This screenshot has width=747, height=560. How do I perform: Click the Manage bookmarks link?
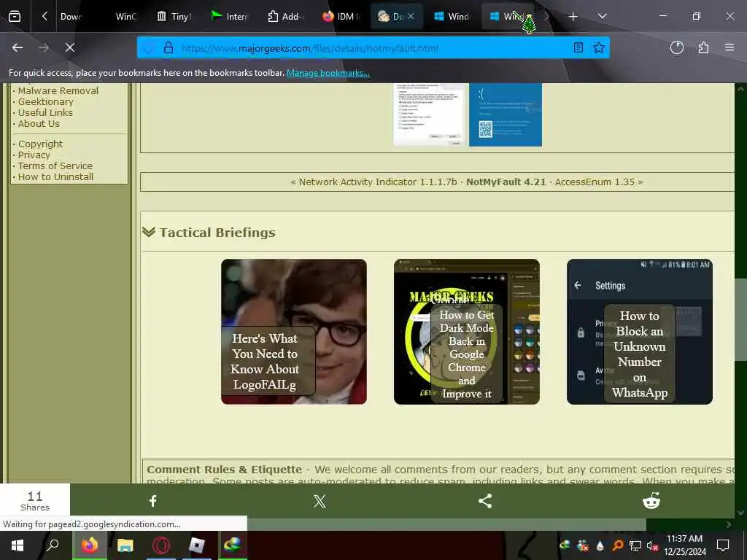point(328,73)
